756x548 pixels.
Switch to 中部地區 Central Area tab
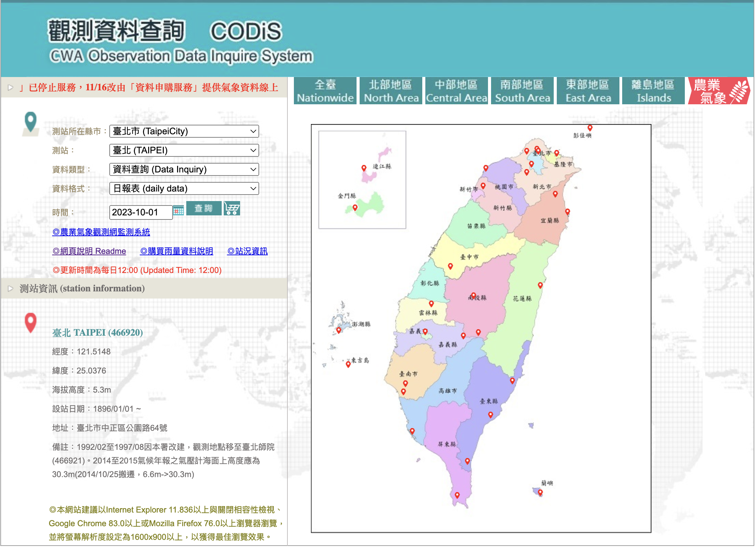(457, 91)
